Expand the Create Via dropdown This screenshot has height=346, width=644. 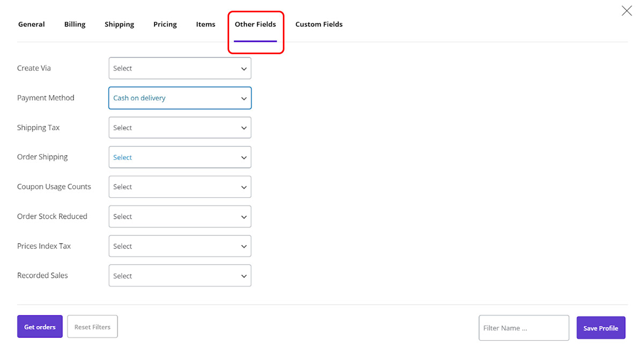[x=180, y=69]
